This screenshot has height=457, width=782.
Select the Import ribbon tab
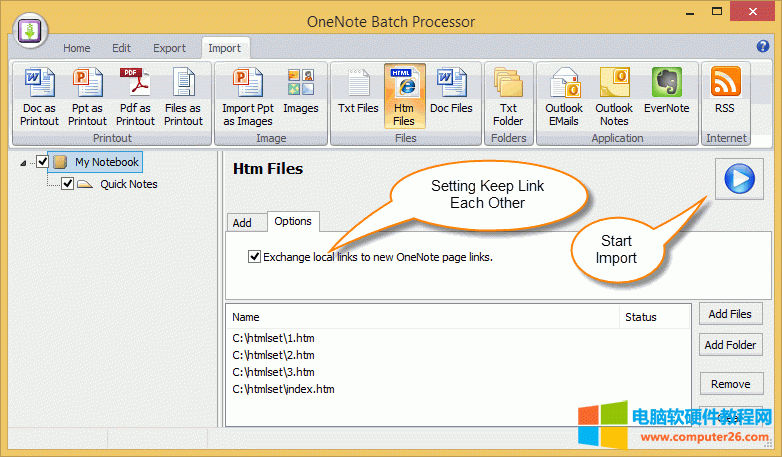tap(224, 48)
